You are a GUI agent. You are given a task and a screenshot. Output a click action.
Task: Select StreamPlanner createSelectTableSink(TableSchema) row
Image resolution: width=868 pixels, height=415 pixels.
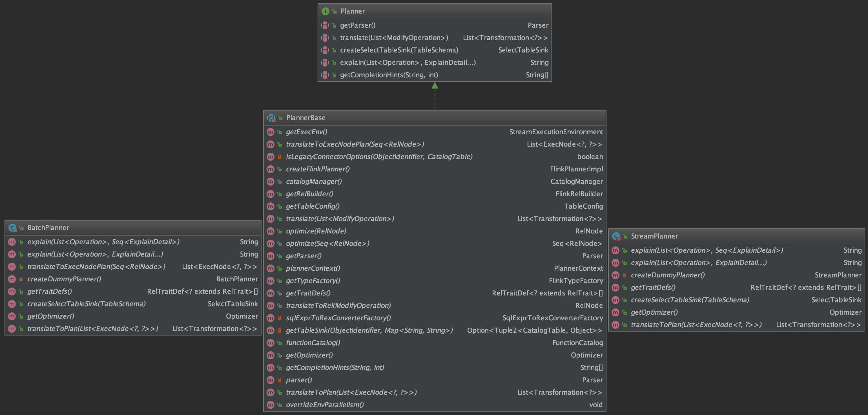click(x=737, y=300)
